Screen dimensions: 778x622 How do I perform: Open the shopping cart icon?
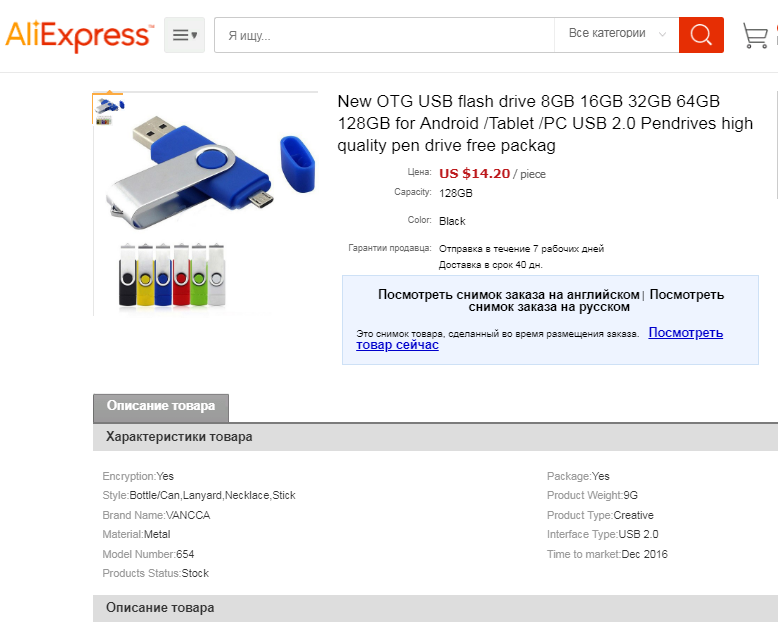(755, 35)
